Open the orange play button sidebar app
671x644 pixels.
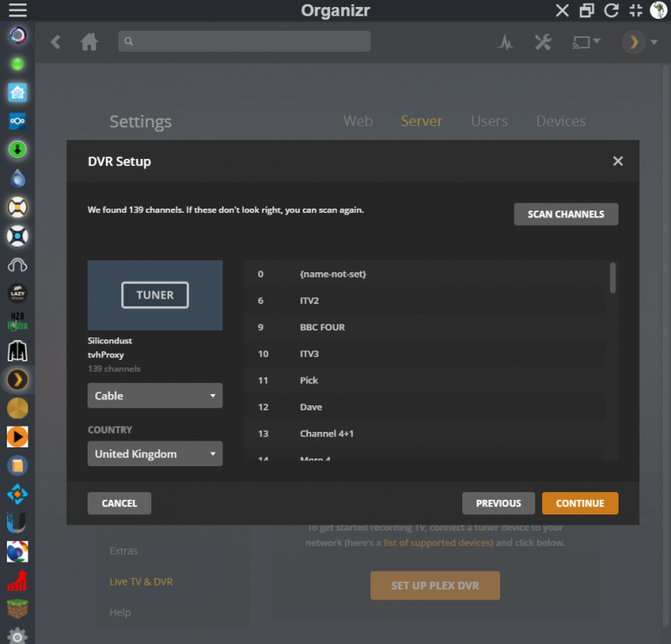(x=17, y=436)
